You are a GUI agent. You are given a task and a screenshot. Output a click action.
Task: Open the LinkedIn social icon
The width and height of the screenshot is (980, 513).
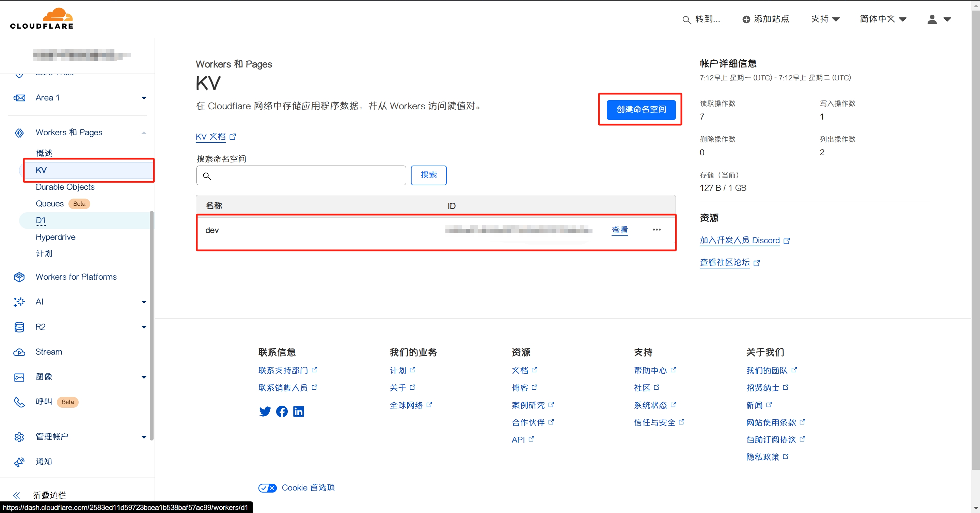pyautogui.click(x=299, y=411)
